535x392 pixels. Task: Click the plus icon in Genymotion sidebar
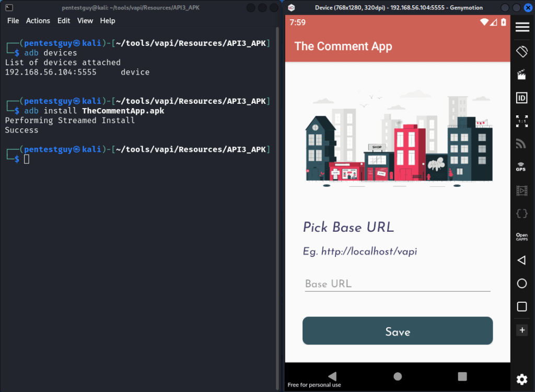click(522, 330)
